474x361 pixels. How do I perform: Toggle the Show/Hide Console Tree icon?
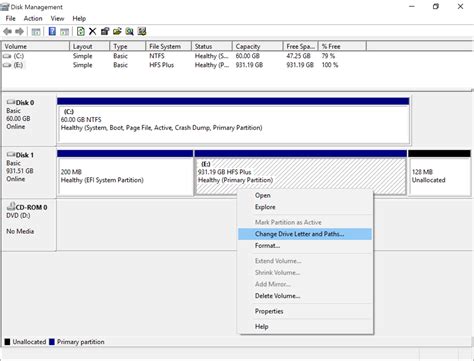pos(36,32)
